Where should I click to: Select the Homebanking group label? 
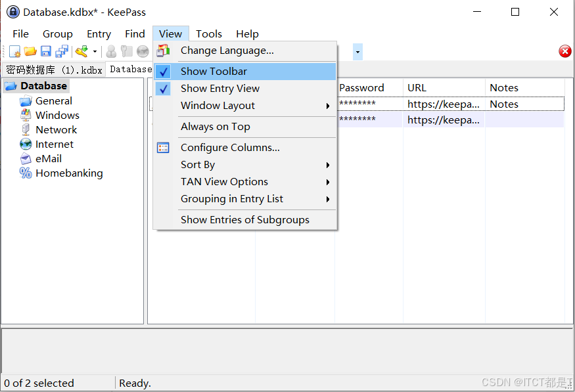pyautogui.click(x=69, y=173)
